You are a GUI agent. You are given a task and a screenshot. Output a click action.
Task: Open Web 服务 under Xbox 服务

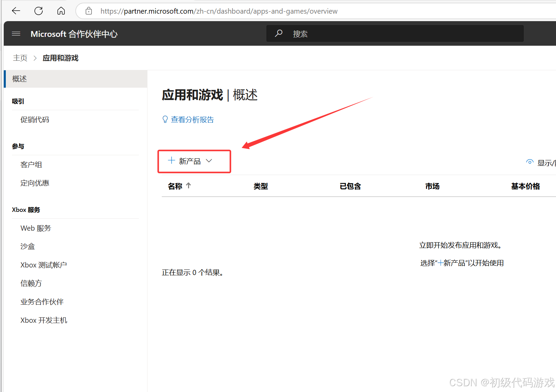36,228
